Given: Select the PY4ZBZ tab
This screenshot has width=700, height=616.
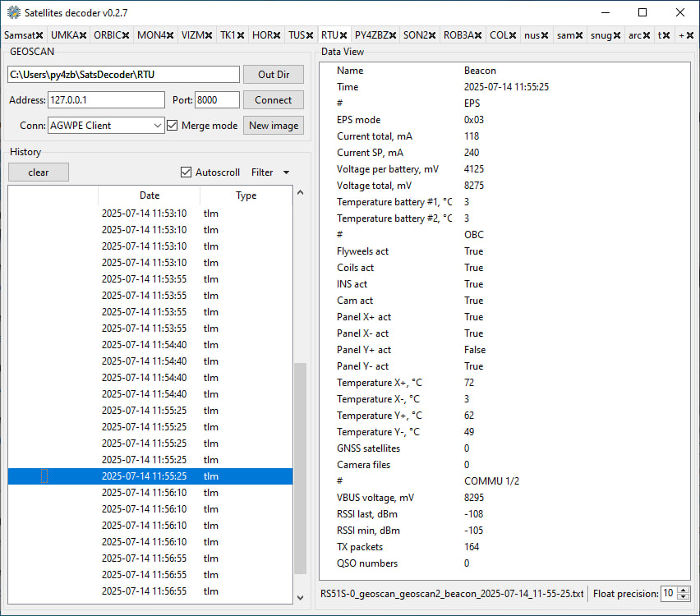Looking at the screenshot, I should [x=371, y=35].
